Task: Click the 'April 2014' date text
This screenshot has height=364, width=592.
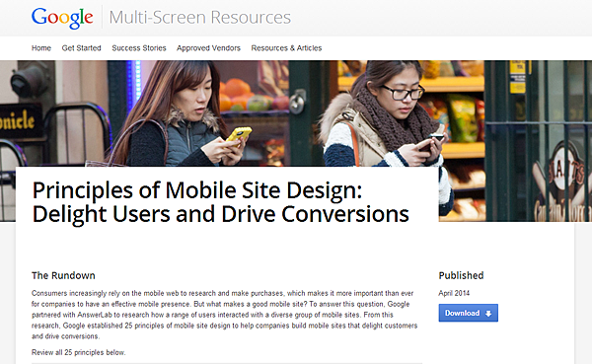Action: point(454,293)
